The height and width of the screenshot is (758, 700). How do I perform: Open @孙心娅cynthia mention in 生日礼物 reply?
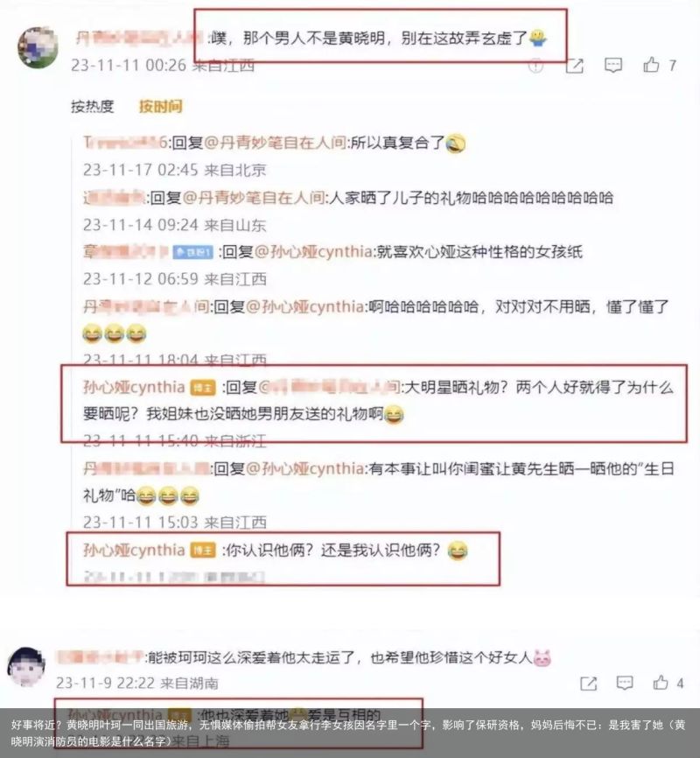click(x=305, y=468)
